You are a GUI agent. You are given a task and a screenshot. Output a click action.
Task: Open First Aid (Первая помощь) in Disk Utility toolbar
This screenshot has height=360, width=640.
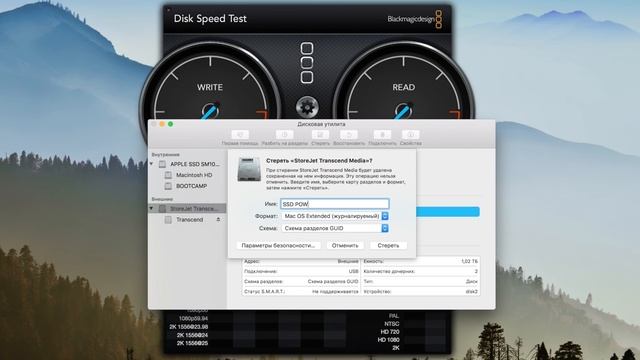click(x=240, y=135)
